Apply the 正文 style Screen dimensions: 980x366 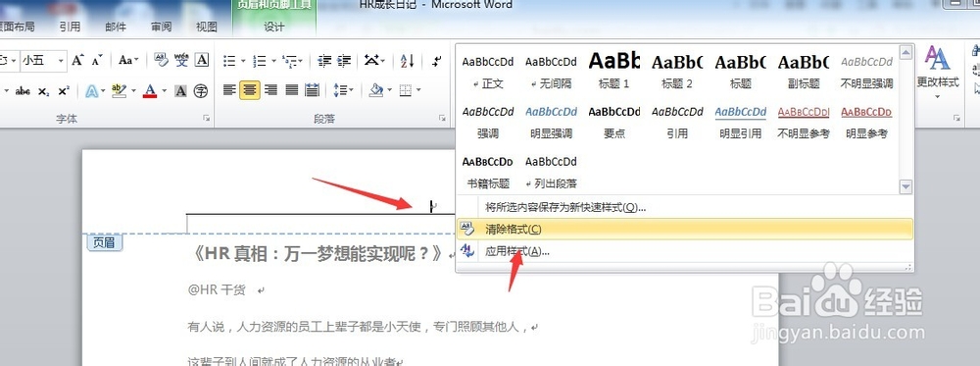(488, 71)
